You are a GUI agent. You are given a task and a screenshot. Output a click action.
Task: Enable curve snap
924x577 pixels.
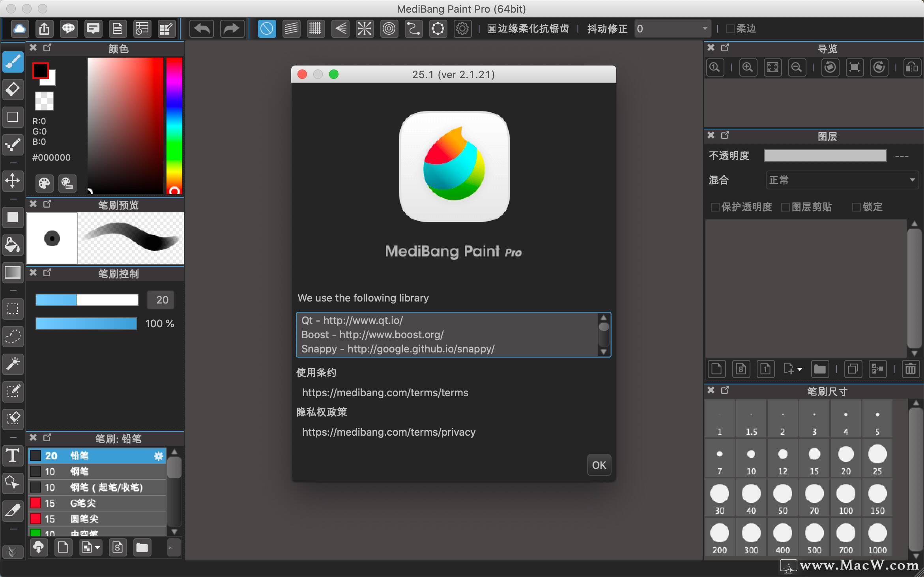pyautogui.click(x=413, y=28)
